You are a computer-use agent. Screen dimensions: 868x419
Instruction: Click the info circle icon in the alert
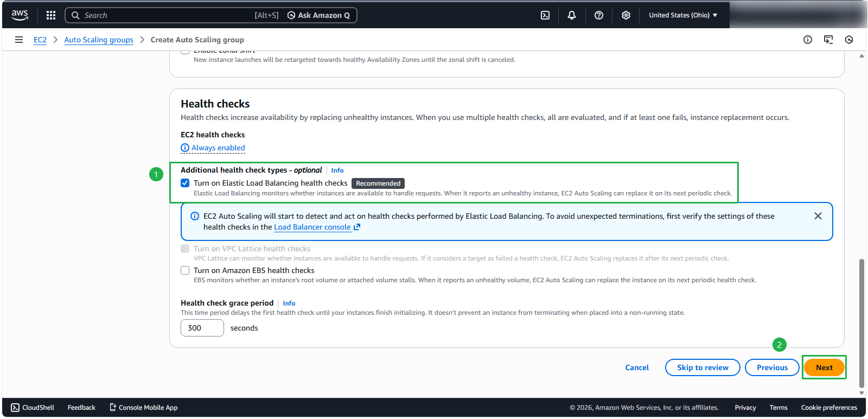click(x=195, y=216)
